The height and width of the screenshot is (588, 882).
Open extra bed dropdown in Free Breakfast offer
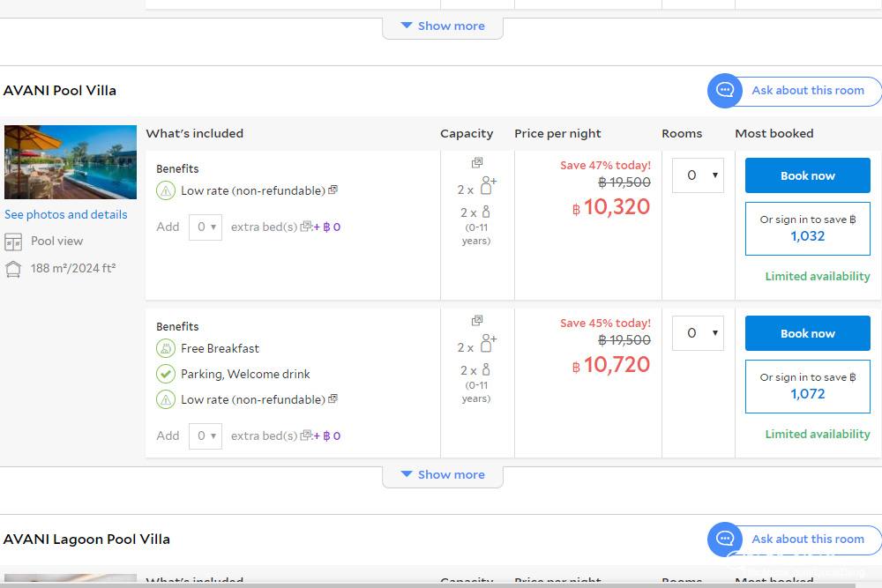pos(206,436)
